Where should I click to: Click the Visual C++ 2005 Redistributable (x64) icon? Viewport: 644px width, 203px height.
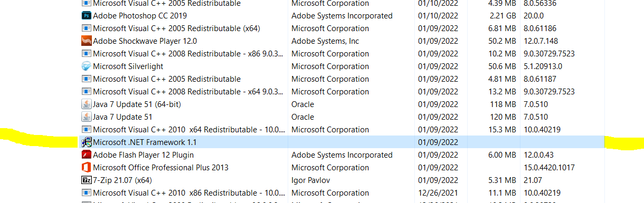tap(87, 28)
